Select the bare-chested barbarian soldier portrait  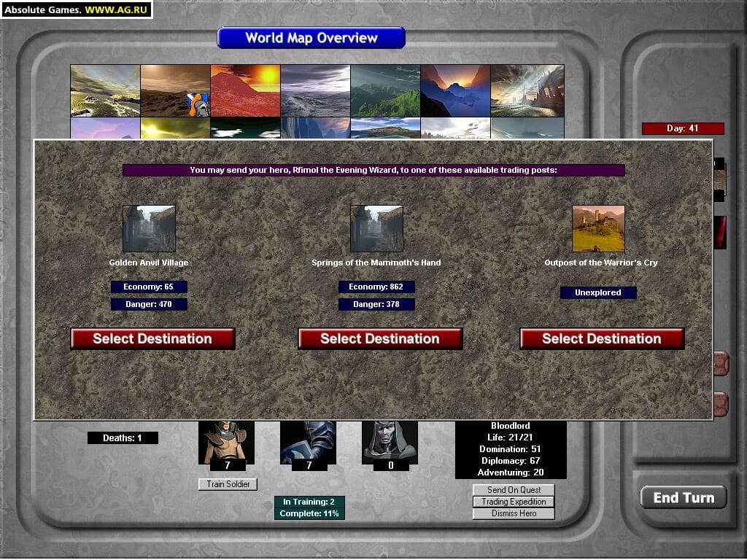pyautogui.click(x=226, y=441)
